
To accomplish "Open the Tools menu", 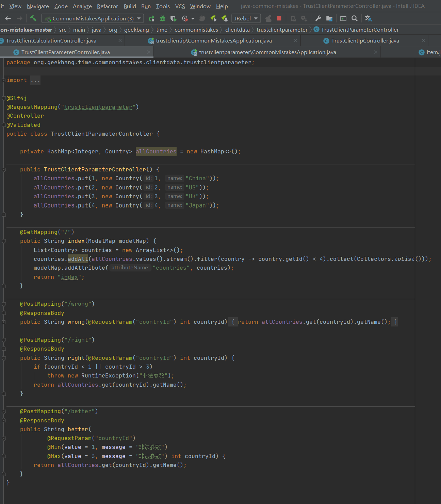I will point(163,6).
